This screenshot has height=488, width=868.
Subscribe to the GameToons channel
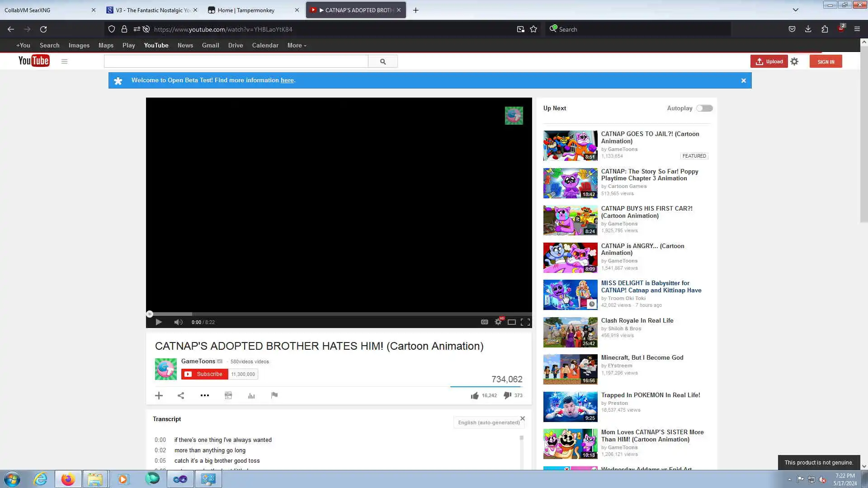pyautogui.click(x=204, y=374)
